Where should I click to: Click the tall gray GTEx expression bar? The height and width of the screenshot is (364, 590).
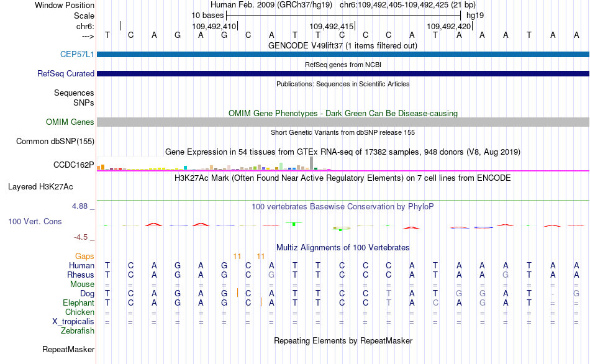(311, 163)
